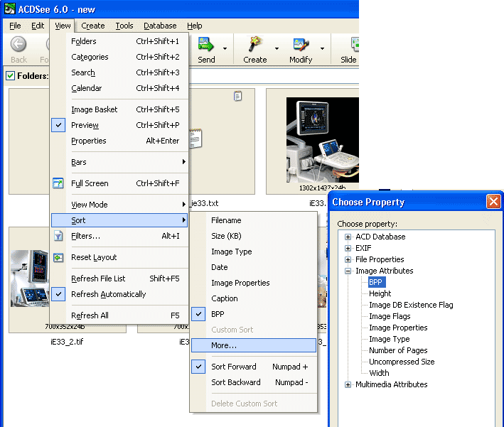Choose Image Basket menu item
Viewport: 504px width, 427px height.
119,109
